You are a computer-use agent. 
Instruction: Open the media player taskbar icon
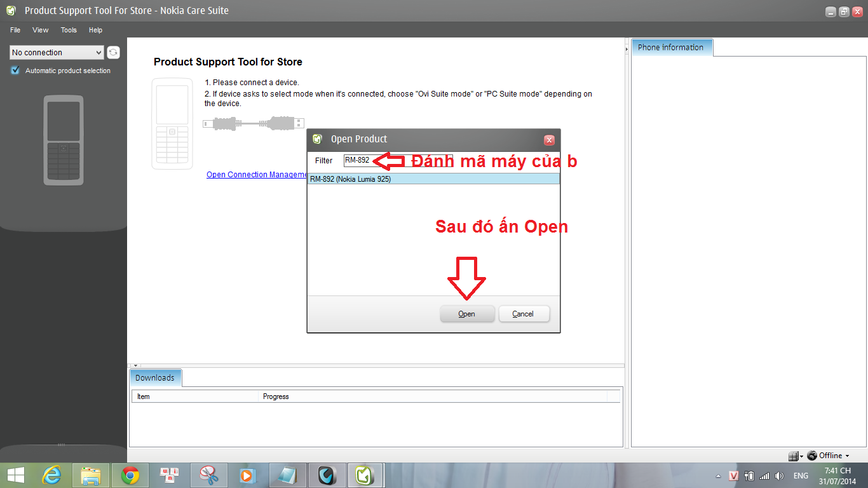click(x=247, y=475)
